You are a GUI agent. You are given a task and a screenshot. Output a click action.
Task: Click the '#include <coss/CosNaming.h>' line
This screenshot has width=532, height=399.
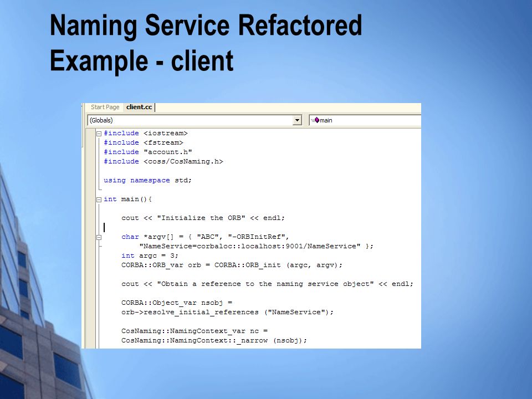tap(163, 161)
